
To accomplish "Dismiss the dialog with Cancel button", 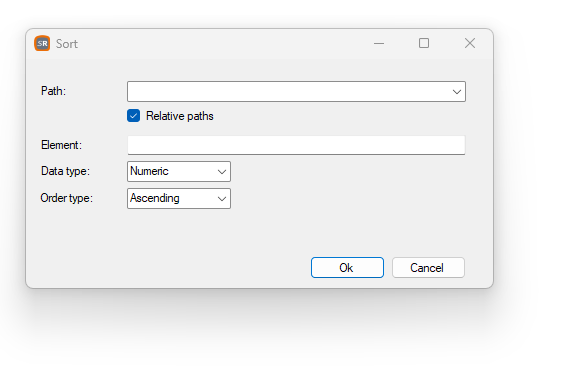I will (x=428, y=268).
